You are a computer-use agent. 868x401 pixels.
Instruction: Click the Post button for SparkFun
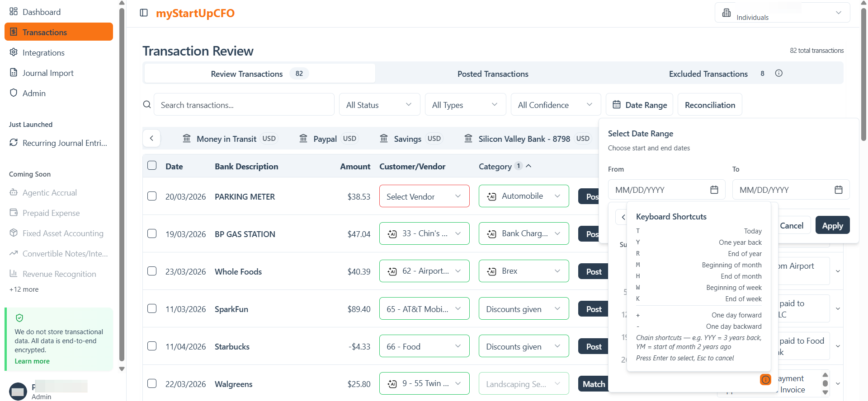coord(593,309)
